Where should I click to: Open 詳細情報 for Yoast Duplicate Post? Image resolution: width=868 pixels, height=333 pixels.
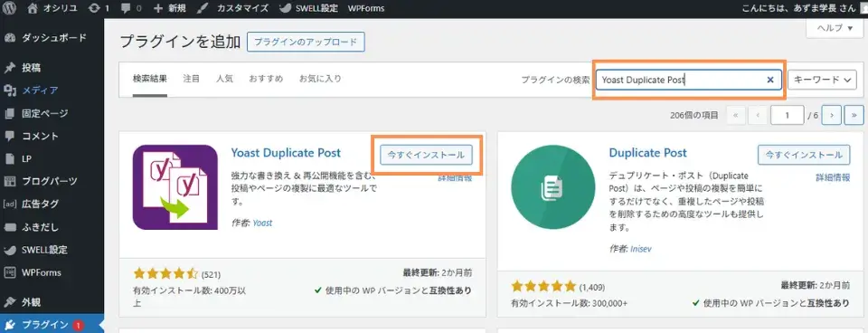coord(455,178)
